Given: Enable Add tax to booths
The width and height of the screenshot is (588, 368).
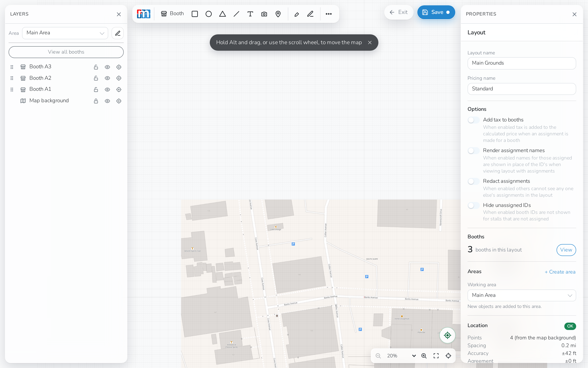Looking at the screenshot, I should pos(473,120).
